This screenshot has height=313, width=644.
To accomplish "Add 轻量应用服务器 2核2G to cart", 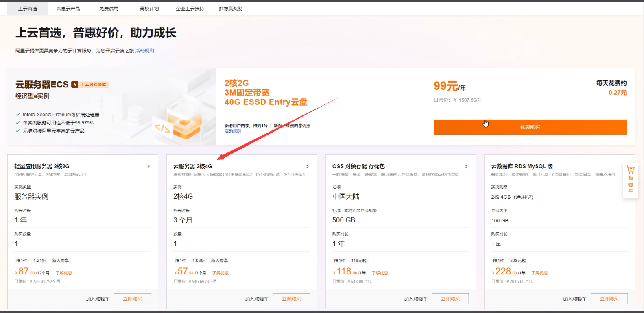I will click(98, 299).
